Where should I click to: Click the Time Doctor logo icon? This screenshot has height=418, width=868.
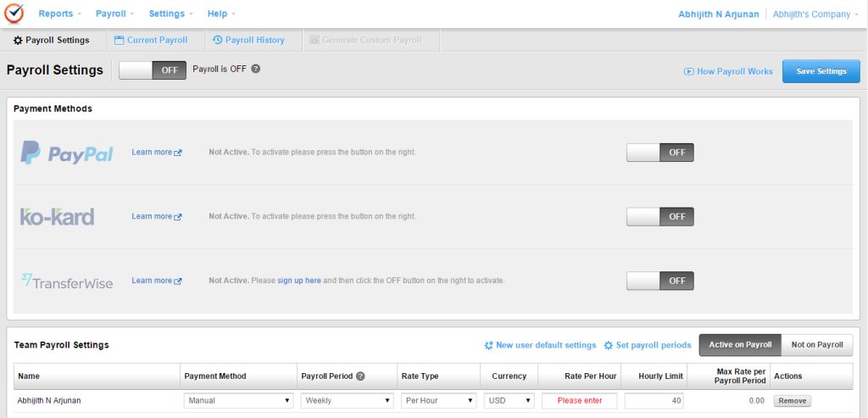tap(14, 14)
